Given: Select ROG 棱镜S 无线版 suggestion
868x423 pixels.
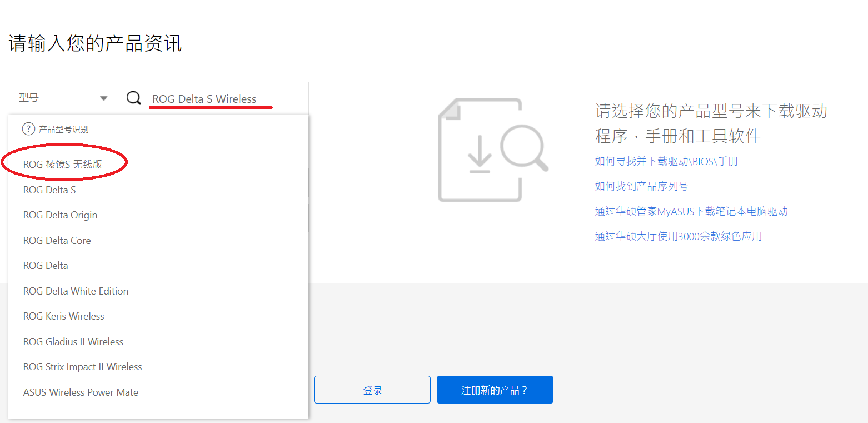Looking at the screenshot, I should 63,165.
